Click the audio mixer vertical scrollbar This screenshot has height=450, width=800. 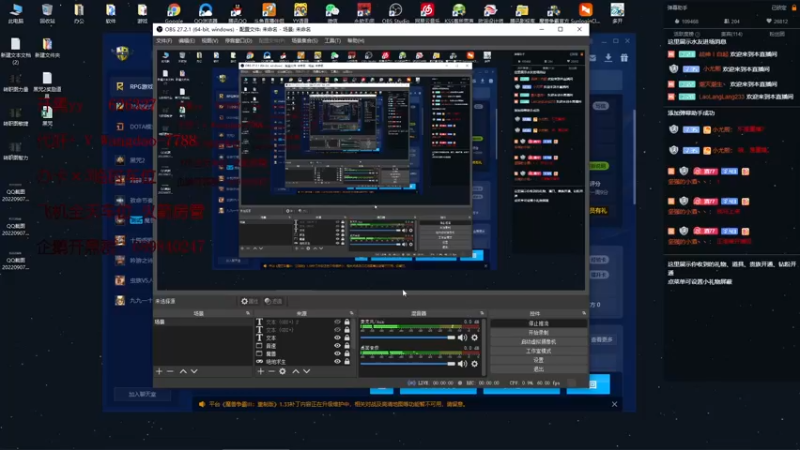pos(484,347)
